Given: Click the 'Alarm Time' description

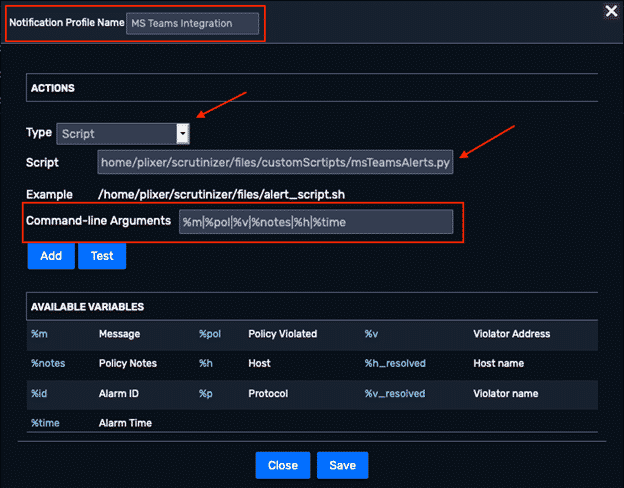Looking at the screenshot, I should (125, 423).
